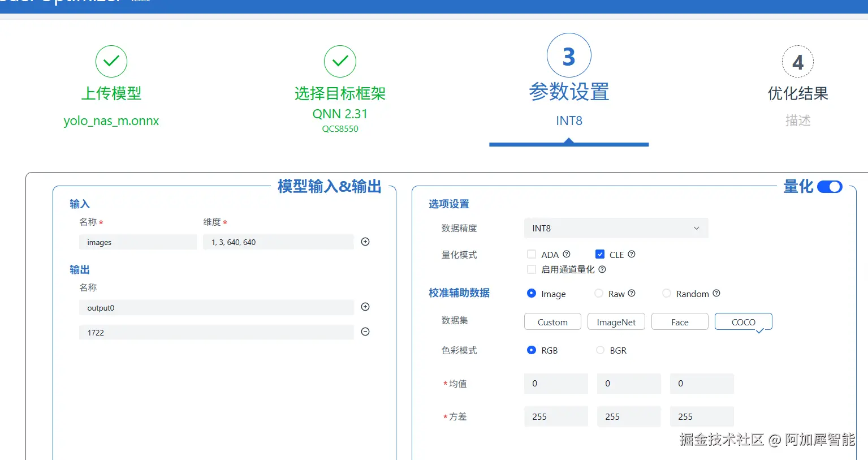The image size is (868, 460).
Task: Open the 数据精度 INT8 dropdown
Action: (616, 228)
